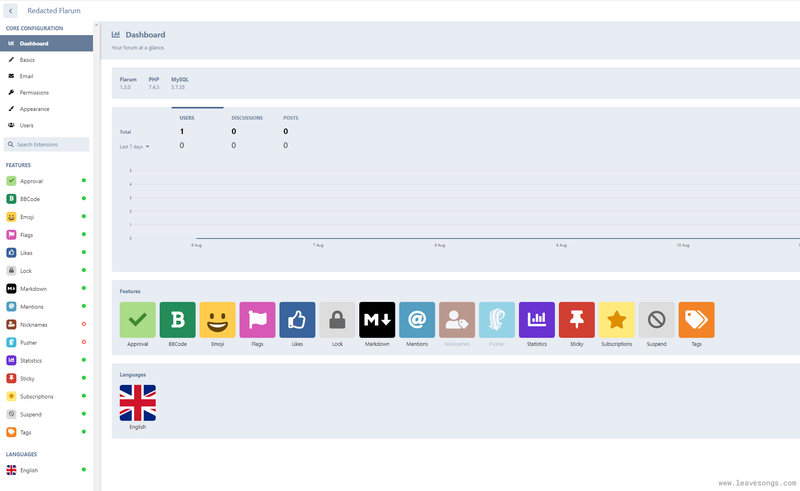Viewport: 800px width, 491px height.
Task: Open Permissions in the sidebar
Action: pyautogui.click(x=34, y=92)
